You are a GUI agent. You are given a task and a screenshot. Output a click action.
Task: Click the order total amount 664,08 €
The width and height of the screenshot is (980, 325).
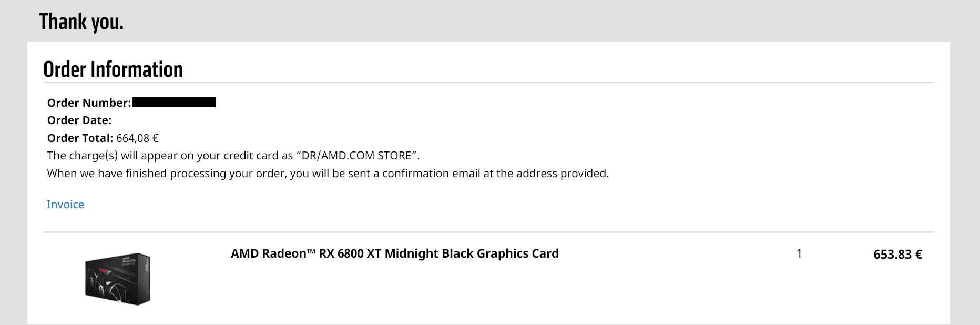[x=137, y=138]
